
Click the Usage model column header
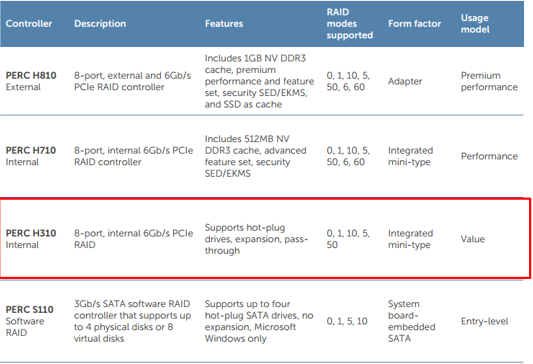pyautogui.click(x=475, y=23)
